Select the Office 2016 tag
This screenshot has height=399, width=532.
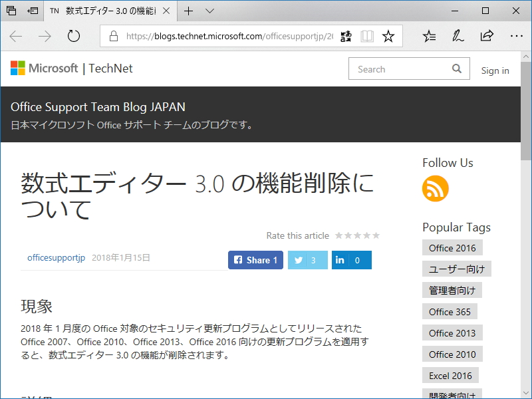452,247
